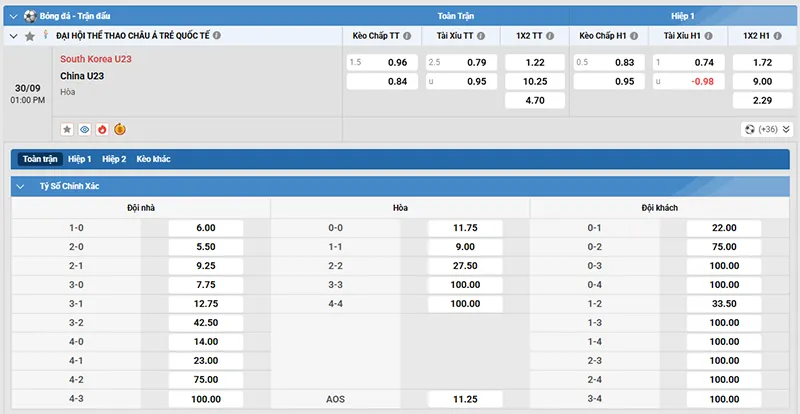
Task: Pick full-time under odds 0.95
Action: (x=462, y=82)
